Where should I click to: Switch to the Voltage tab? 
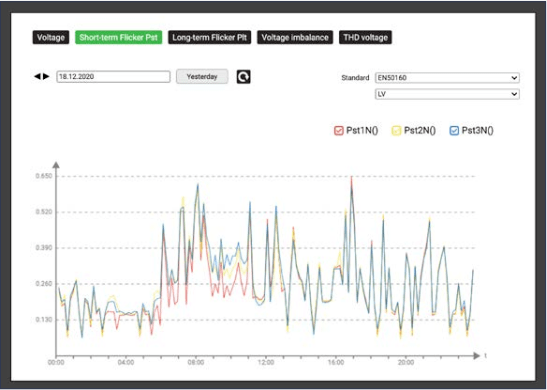tap(51, 38)
